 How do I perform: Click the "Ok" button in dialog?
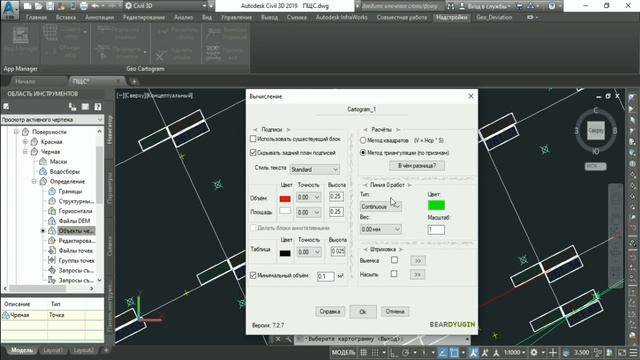coord(363,312)
